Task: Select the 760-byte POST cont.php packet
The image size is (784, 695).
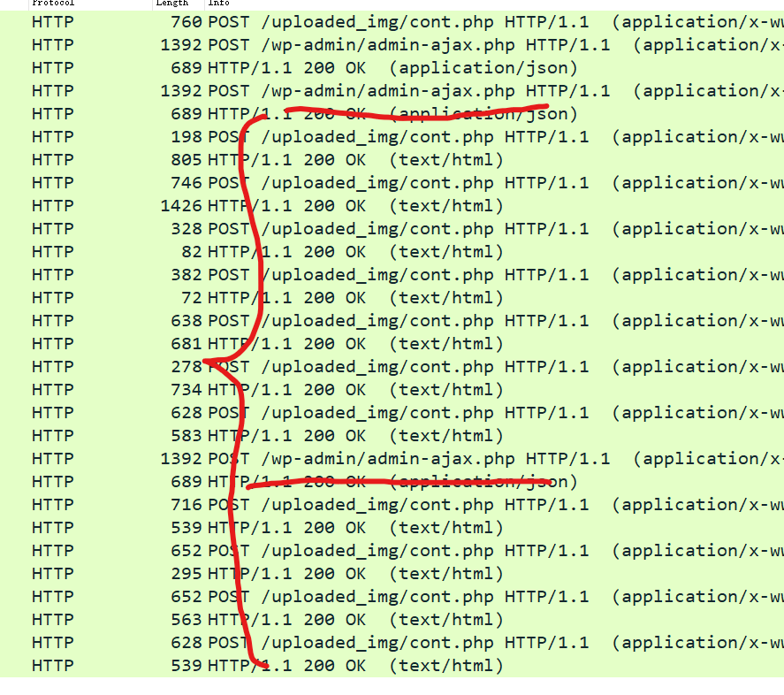Action: [x=392, y=22]
